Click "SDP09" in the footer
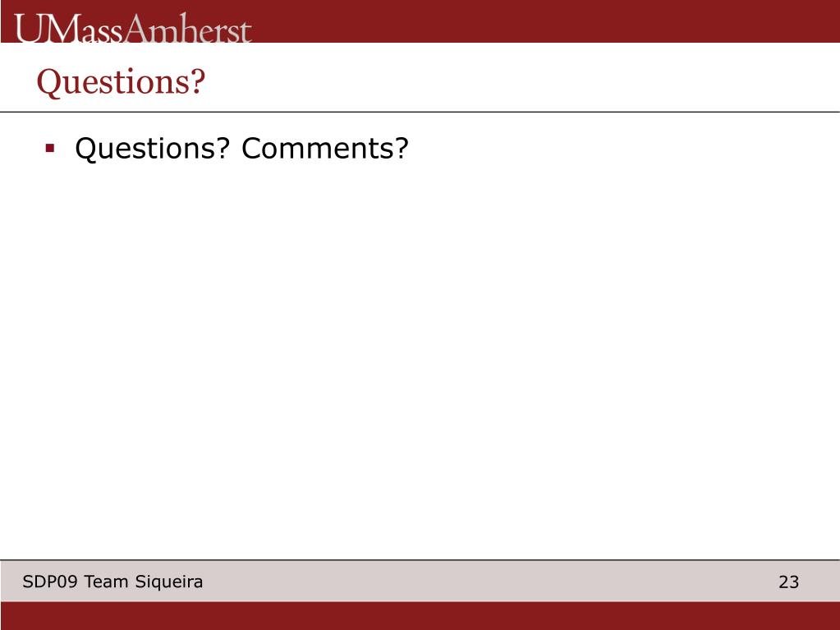840x630 pixels. click(50, 582)
